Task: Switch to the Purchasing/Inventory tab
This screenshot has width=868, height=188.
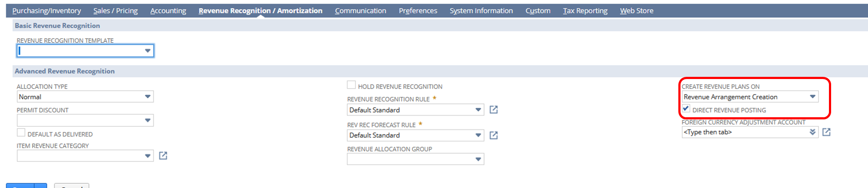Action: [46, 11]
